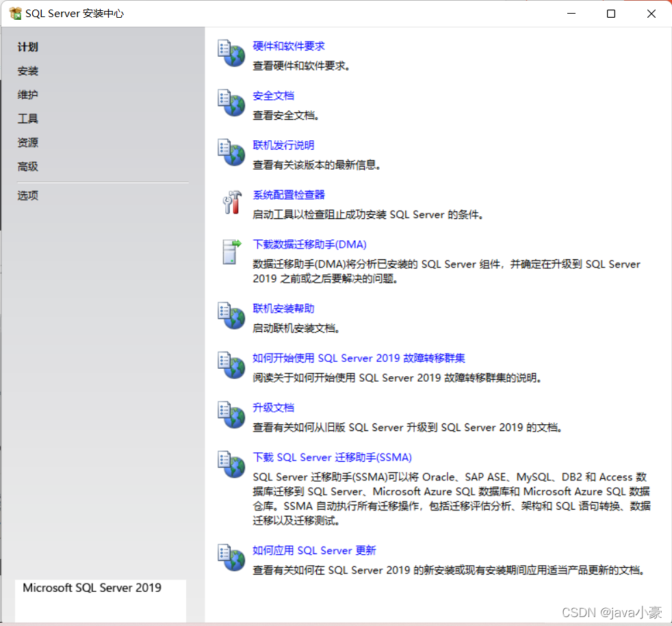Click the Microsoft SQL Server 2019 label
Image resolution: width=672 pixels, height=626 pixels.
[x=92, y=588]
